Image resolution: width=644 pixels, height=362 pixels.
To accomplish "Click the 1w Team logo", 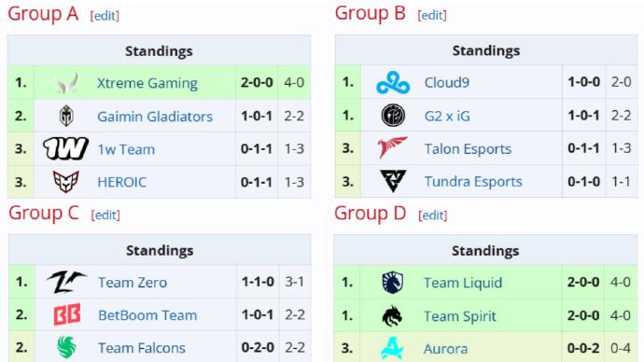I will click(x=65, y=148).
